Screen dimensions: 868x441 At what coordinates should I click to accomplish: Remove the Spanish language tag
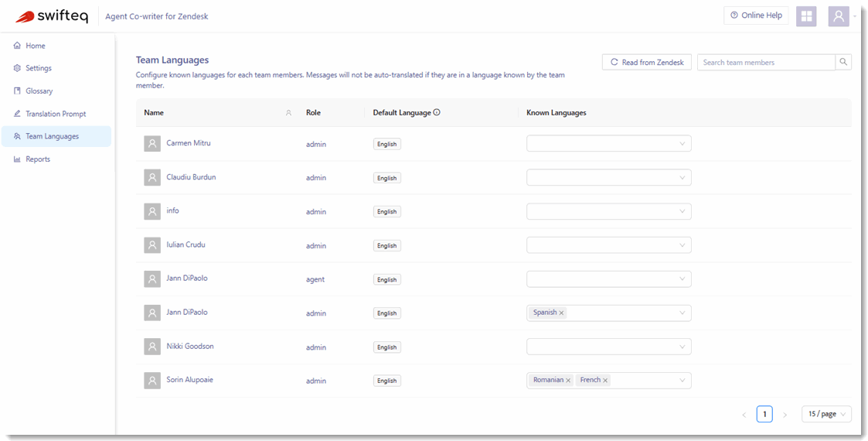click(x=561, y=313)
